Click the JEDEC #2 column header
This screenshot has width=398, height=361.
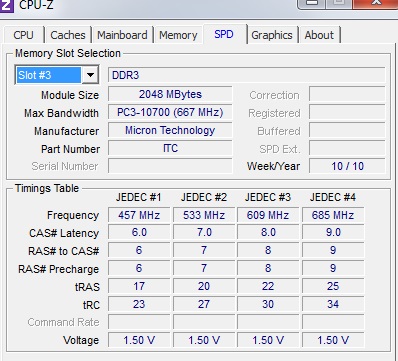pos(204,197)
